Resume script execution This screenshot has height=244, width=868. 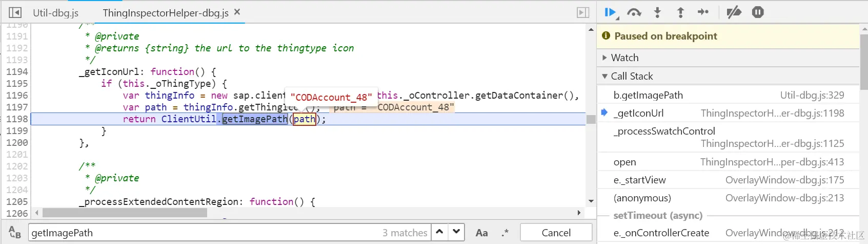click(x=611, y=12)
